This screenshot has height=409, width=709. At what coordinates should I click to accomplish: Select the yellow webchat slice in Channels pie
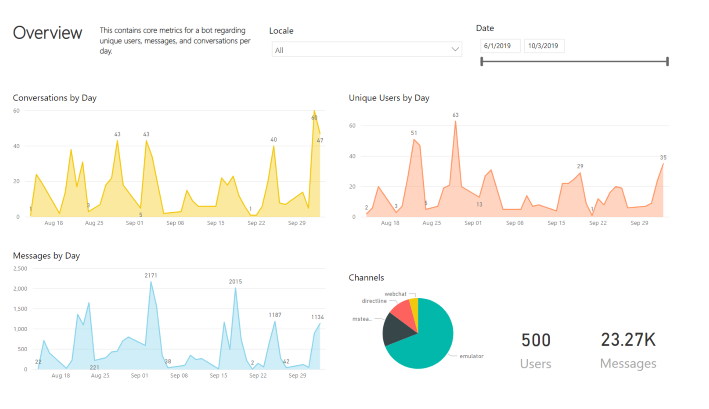(x=414, y=307)
